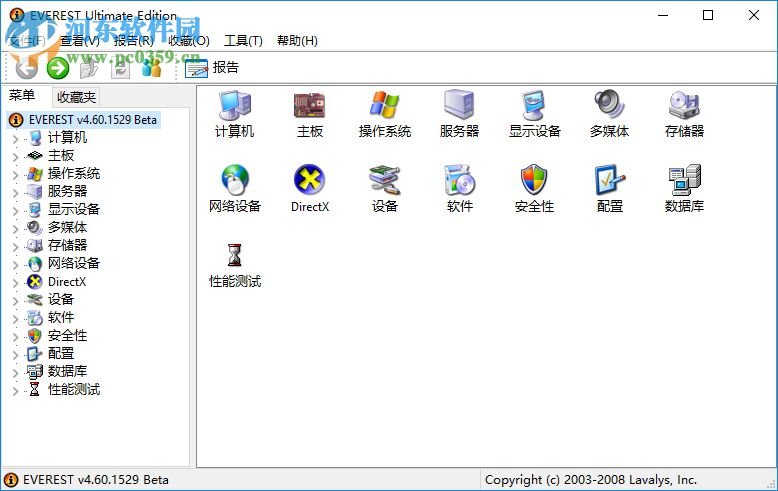Viewport: 778px width, 491px height.
Task: Maximize the EVEREST window
Action: click(708, 15)
